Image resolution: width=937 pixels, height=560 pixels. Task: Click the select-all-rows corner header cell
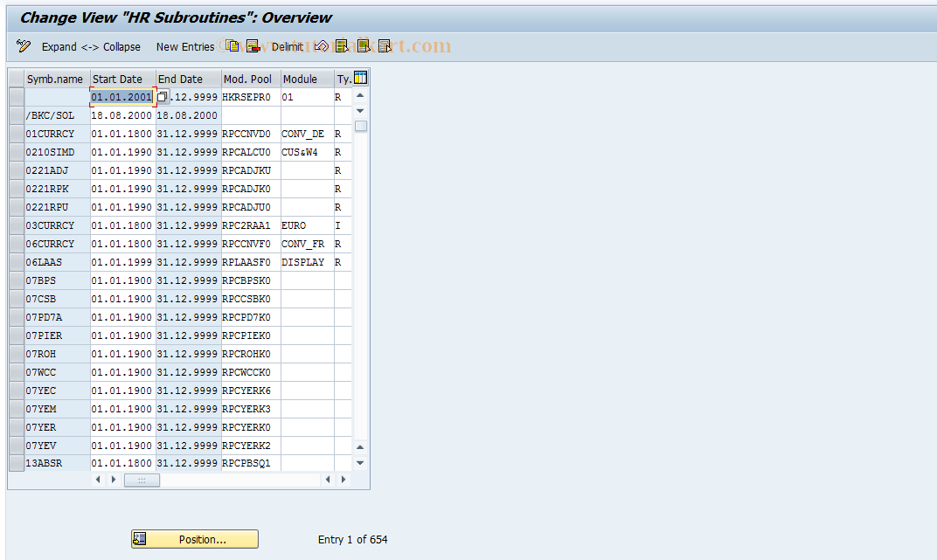pyautogui.click(x=17, y=79)
